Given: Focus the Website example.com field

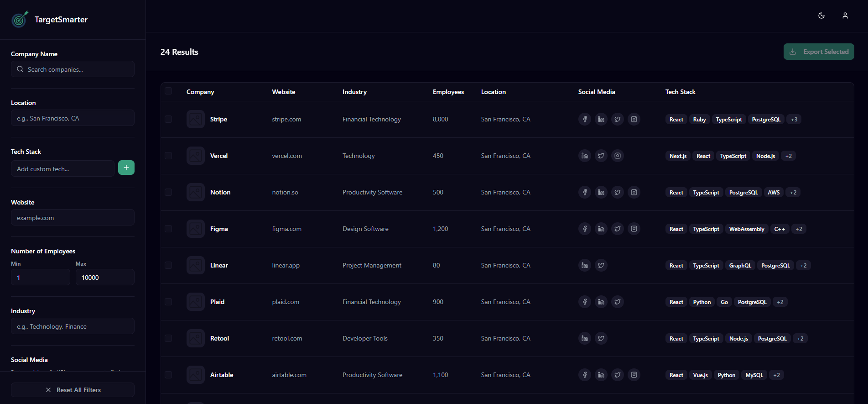Looking at the screenshot, I should [73, 217].
